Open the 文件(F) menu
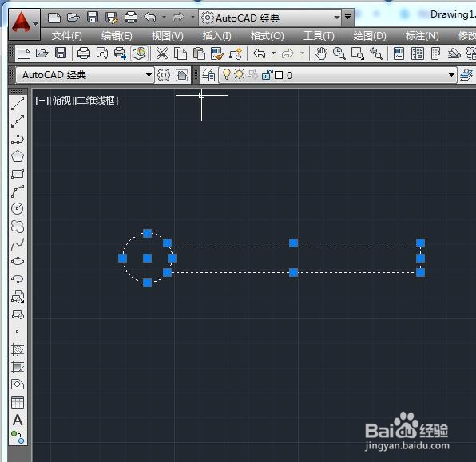This screenshot has height=462, width=476. tap(66, 36)
